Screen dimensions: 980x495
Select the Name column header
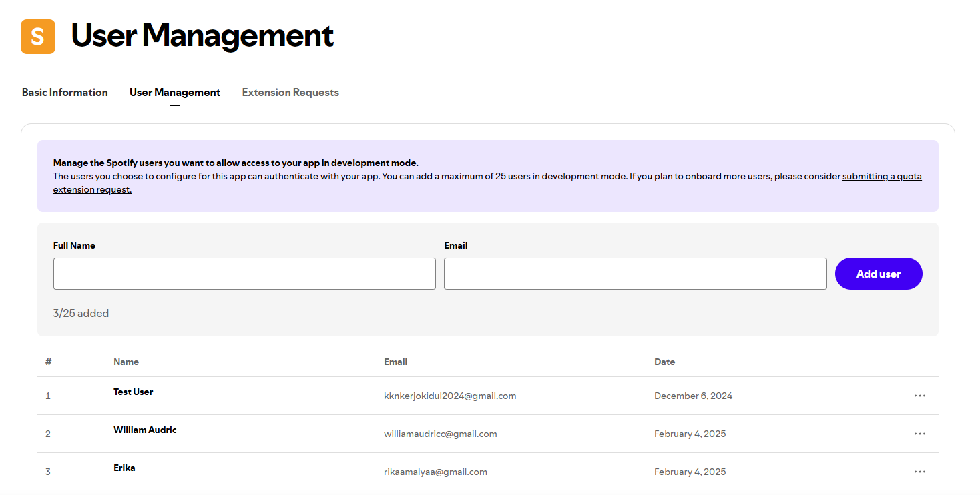[x=126, y=362]
